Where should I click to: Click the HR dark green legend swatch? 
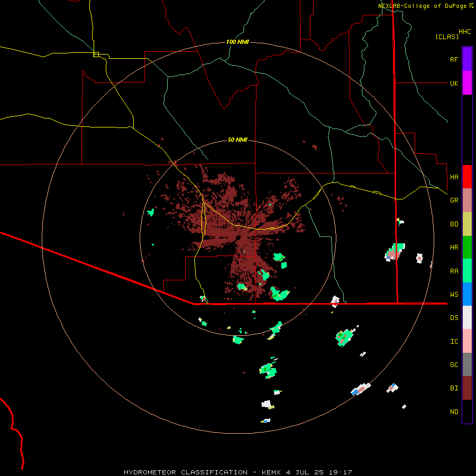[467, 248]
